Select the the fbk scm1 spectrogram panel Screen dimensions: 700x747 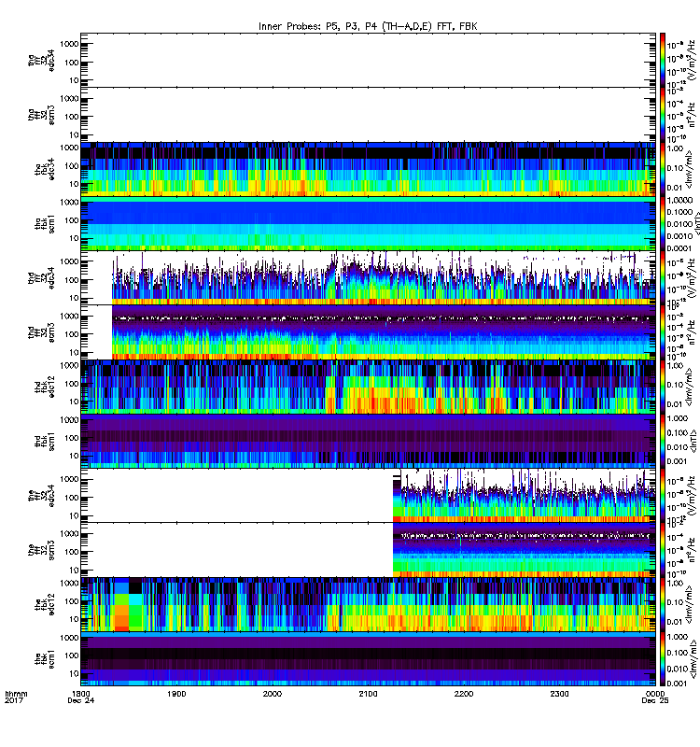tap(368, 658)
